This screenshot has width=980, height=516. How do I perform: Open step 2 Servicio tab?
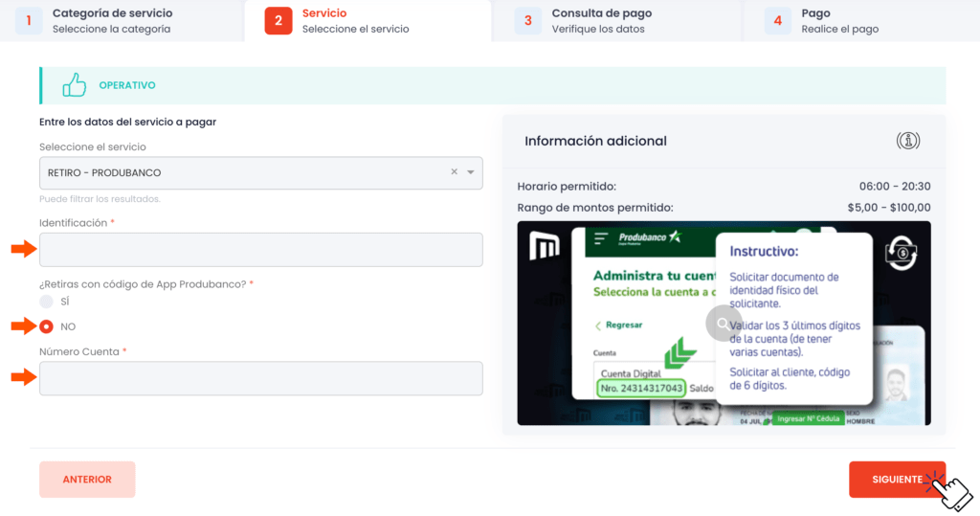[368, 21]
